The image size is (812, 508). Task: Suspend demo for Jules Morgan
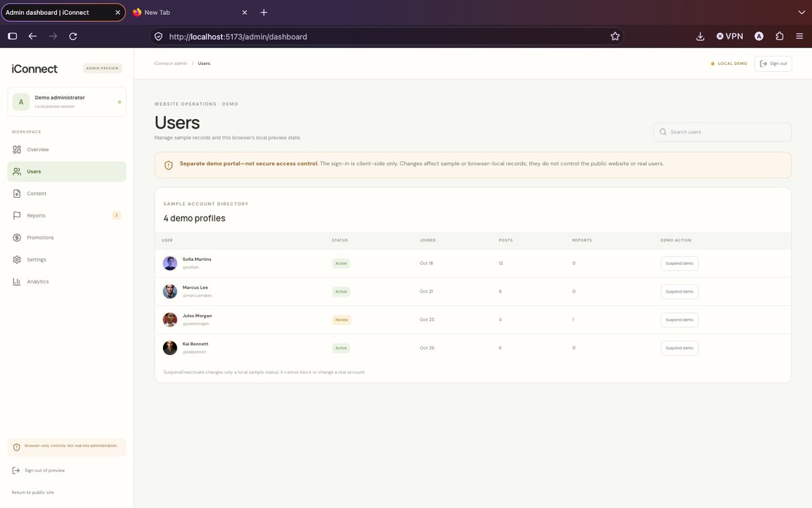coord(679,320)
